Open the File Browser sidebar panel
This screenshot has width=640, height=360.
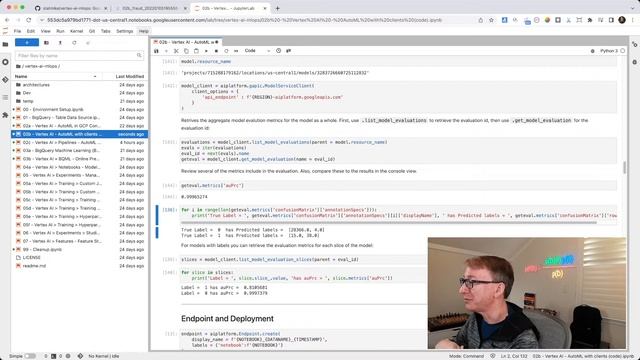[5, 44]
